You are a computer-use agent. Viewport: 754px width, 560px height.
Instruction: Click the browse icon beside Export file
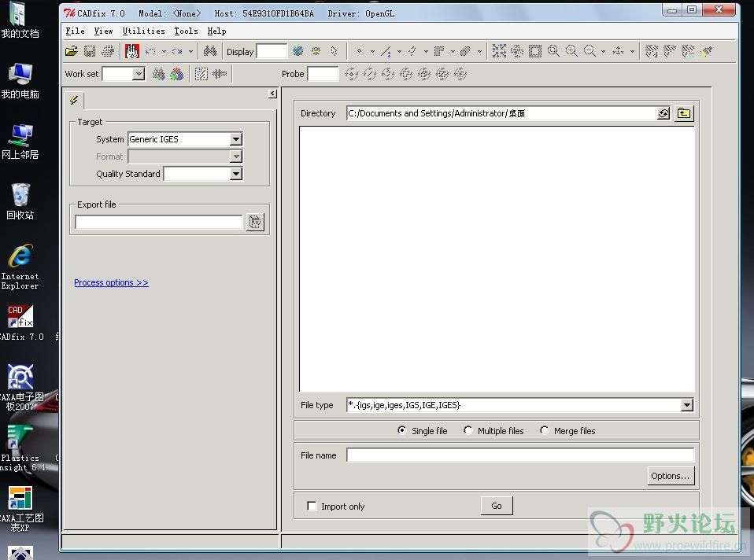click(x=255, y=222)
